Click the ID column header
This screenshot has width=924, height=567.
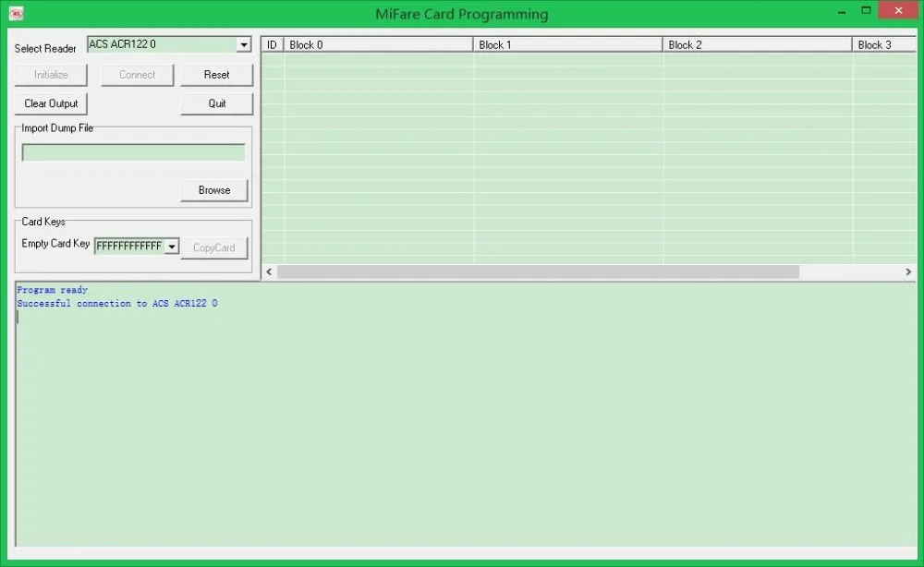tap(273, 44)
